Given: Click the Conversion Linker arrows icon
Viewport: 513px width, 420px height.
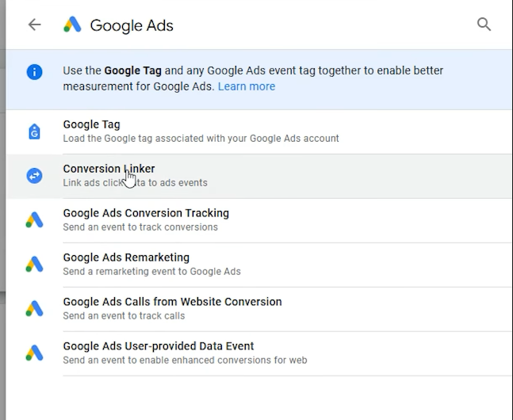Looking at the screenshot, I should pyautogui.click(x=34, y=176).
